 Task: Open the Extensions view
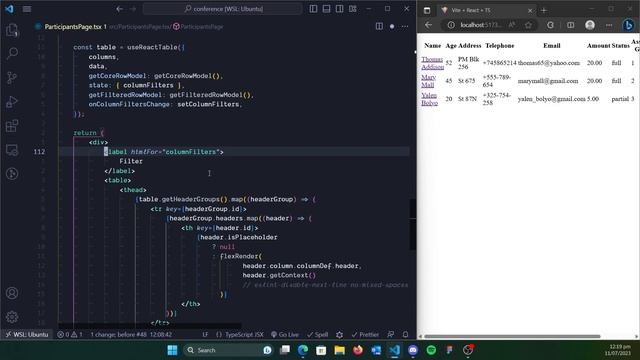[x=12, y=126]
